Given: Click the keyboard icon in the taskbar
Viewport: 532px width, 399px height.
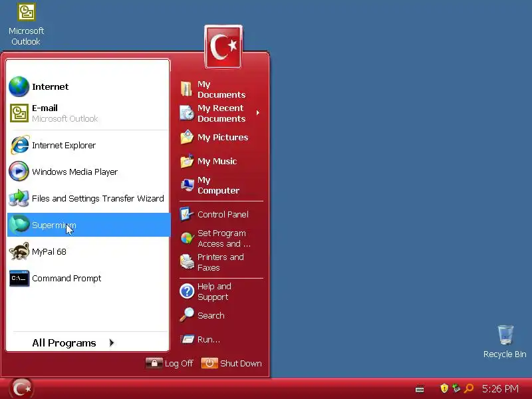Looking at the screenshot, I should (420, 389).
